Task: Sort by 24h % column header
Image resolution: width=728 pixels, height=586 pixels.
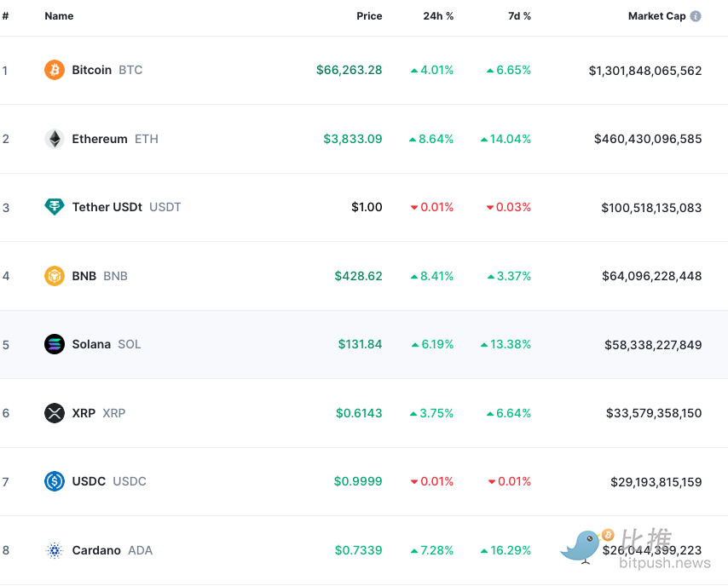Action: [x=438, y=16]
